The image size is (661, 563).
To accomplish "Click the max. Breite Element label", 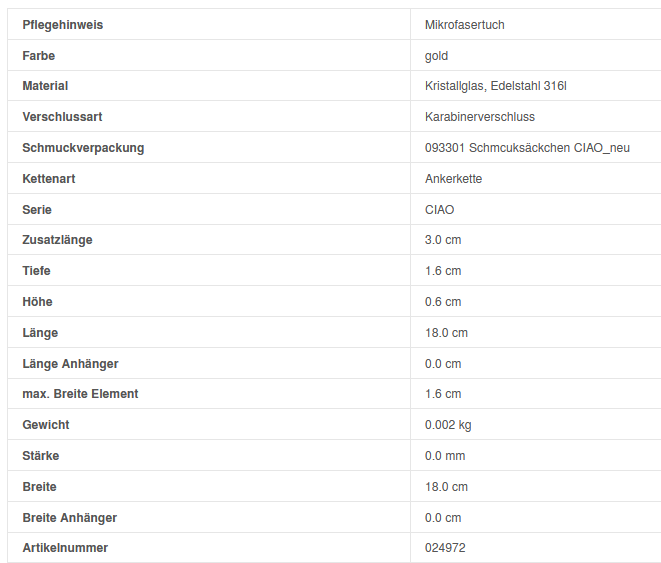I will 80,394.
